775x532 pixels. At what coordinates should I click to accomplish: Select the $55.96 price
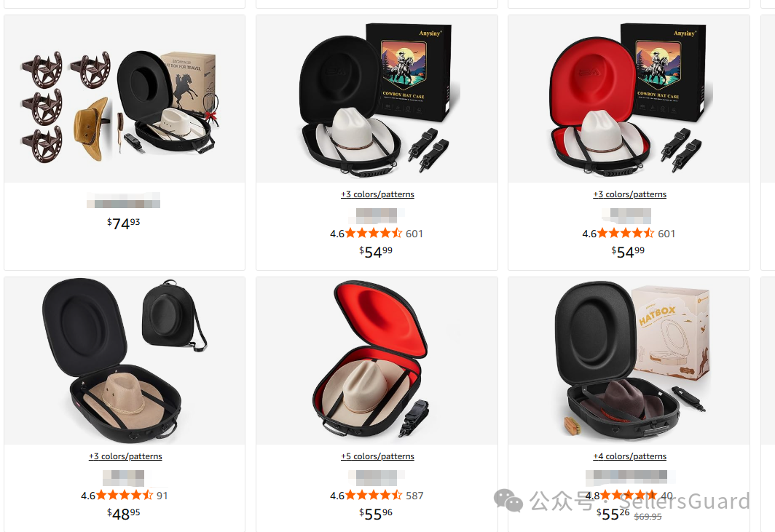[376, 515]
